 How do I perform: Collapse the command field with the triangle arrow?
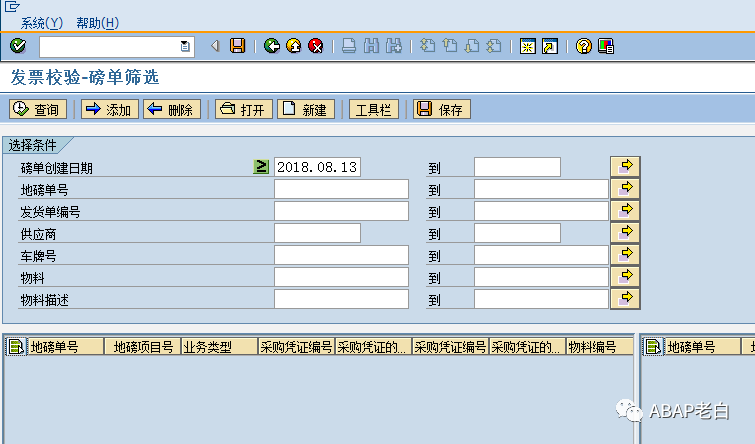[x=215, y=46]
